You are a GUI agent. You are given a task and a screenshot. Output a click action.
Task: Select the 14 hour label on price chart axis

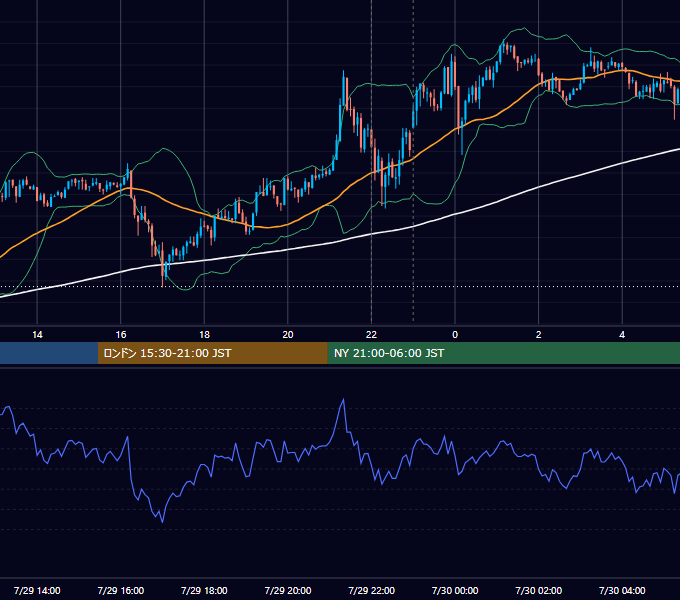(37, 335)
